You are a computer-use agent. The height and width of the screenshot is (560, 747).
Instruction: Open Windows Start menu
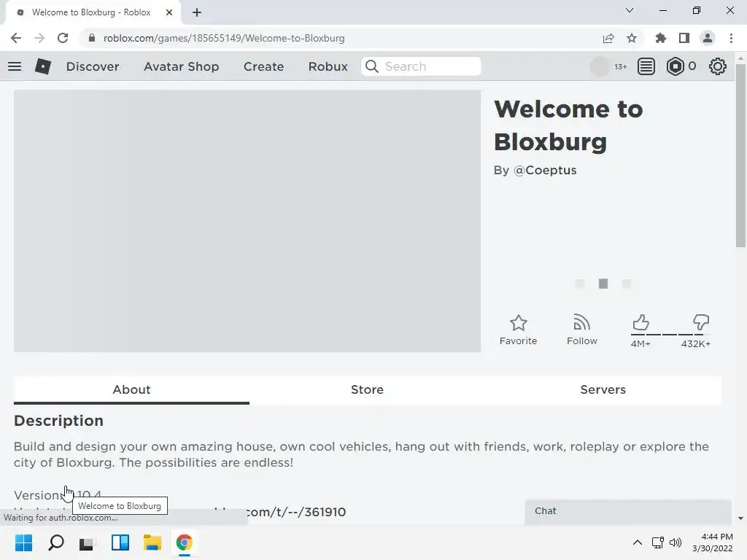coord(24,542)
